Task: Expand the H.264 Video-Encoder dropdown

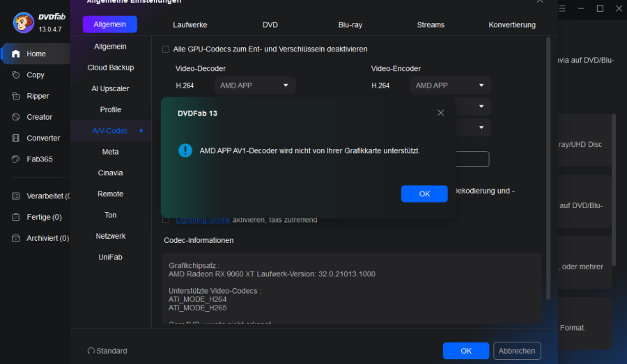Action: 450,86
